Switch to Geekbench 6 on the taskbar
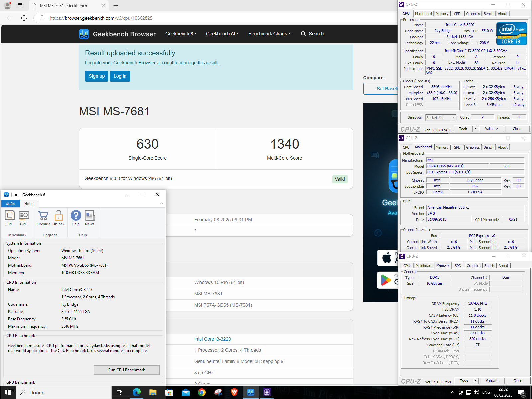The image size is (532, 399). 251,392
